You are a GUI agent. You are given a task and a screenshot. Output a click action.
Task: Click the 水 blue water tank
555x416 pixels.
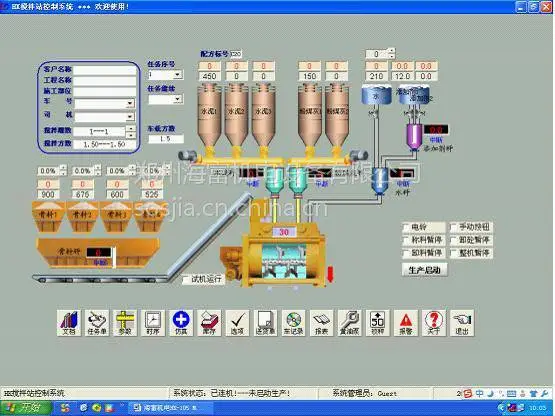tap(376, 95)
